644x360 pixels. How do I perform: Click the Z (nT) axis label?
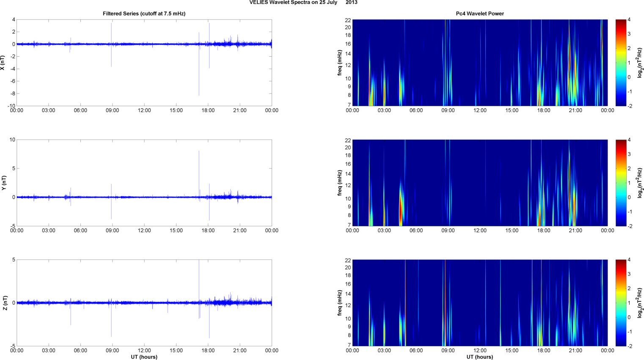click(5, 303)
